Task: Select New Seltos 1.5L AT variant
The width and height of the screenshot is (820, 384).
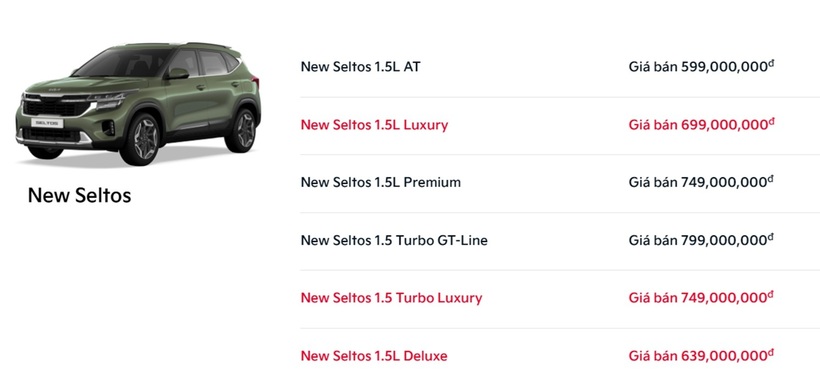Action: point(360,67)
